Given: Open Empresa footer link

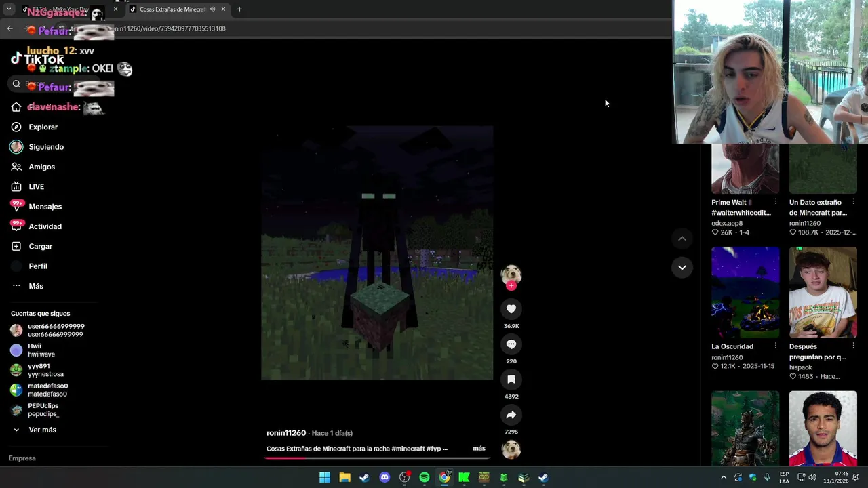Looking at the screenshot, I should [22, 458].
